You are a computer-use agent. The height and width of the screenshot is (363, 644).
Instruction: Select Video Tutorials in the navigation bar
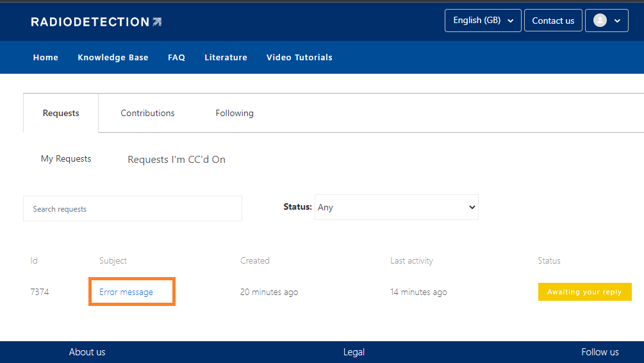[299, 58]
